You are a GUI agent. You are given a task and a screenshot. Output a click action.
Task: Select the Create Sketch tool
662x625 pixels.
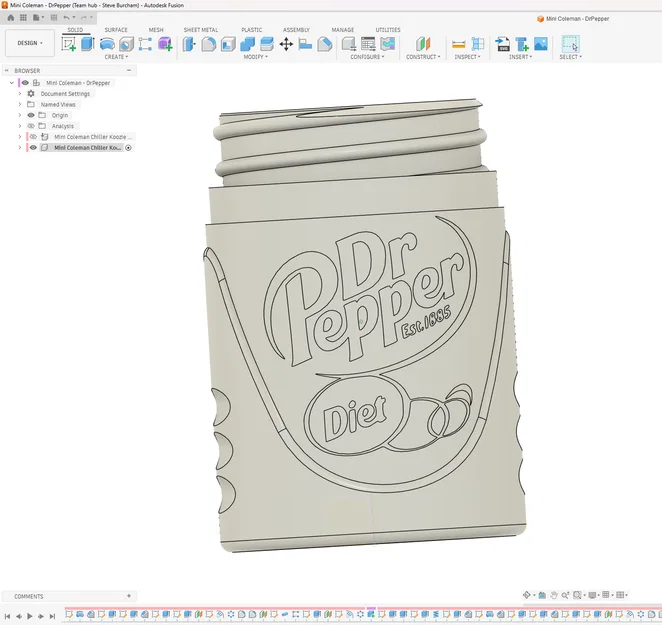point(68,44)
